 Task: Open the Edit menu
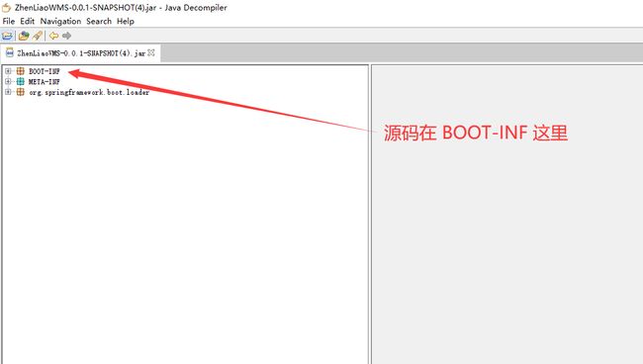pos(27,22)
